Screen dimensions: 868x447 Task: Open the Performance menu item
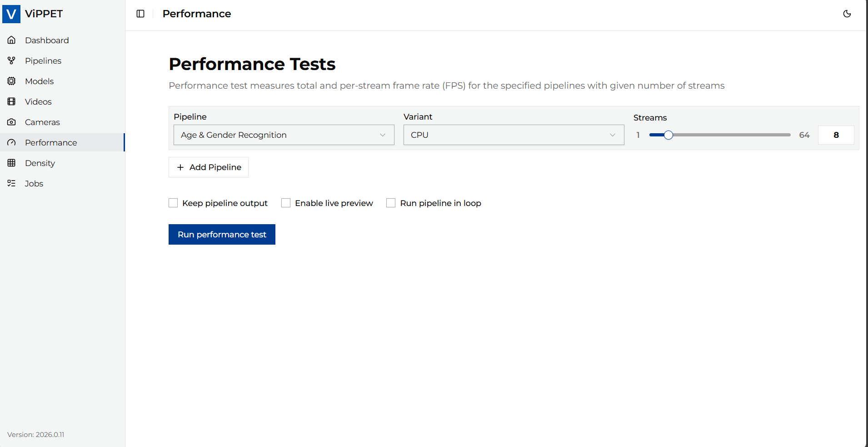[x=51, y=142]
